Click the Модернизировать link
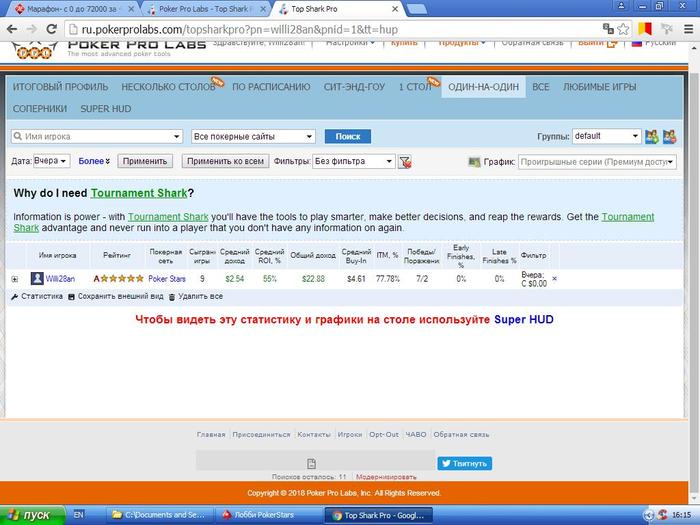The height and width of the screenshot is (525, 700). (387, 477)
